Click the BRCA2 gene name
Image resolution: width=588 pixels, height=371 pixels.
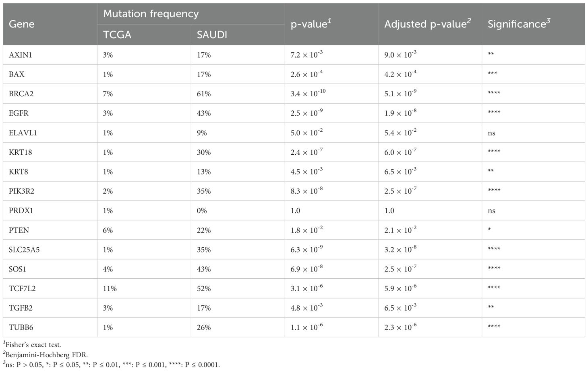[21, 94]
